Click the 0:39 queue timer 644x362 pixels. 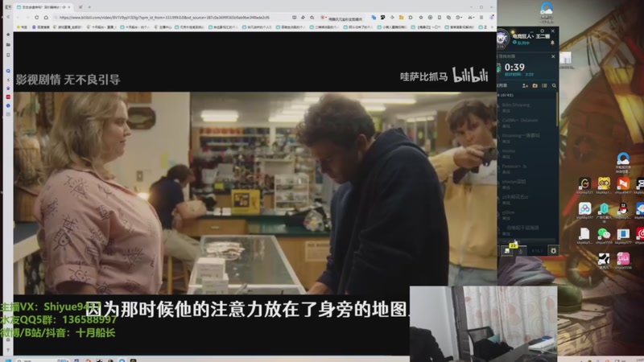click(514, 68)
